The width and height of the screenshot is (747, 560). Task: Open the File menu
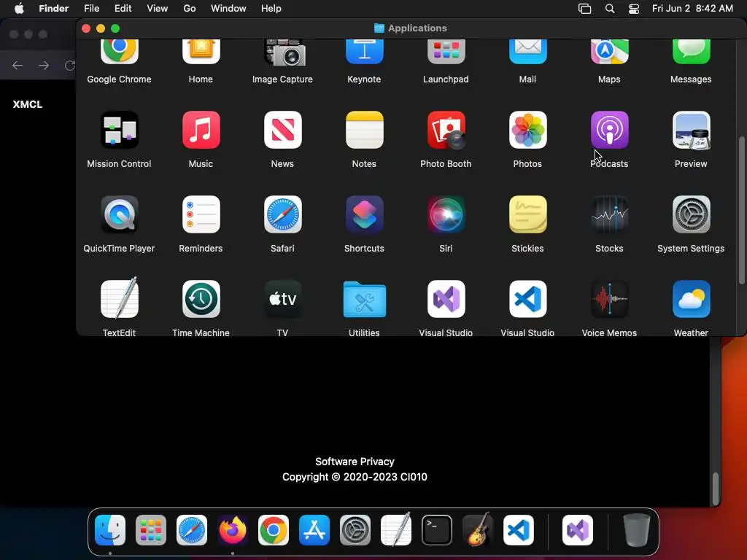pyautogui.click(x=91, y=9)
